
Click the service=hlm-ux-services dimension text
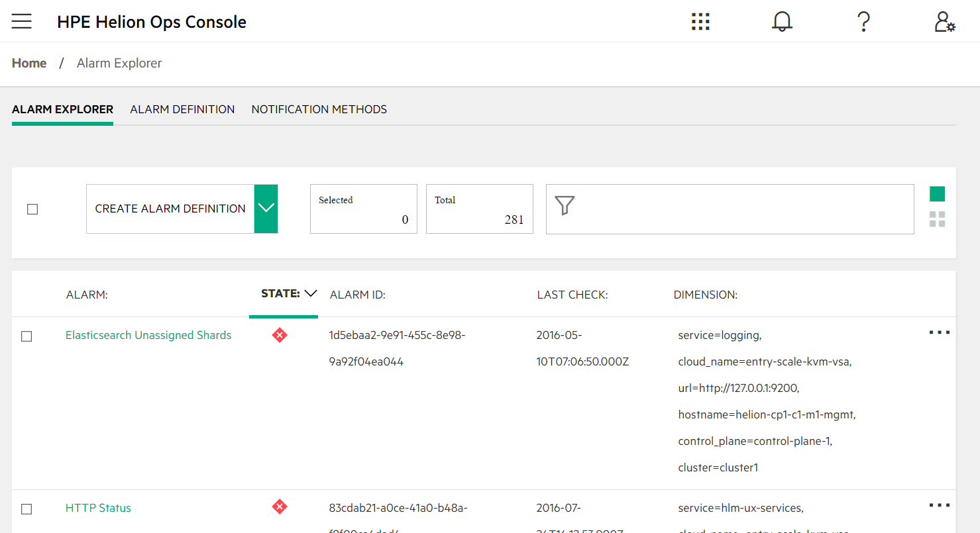pos(741,508)
